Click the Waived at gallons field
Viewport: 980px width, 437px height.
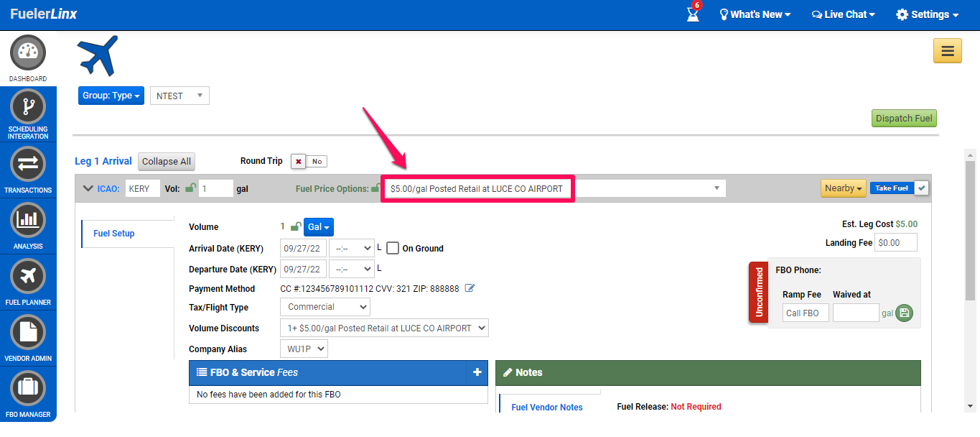click(x=856, y=313)
